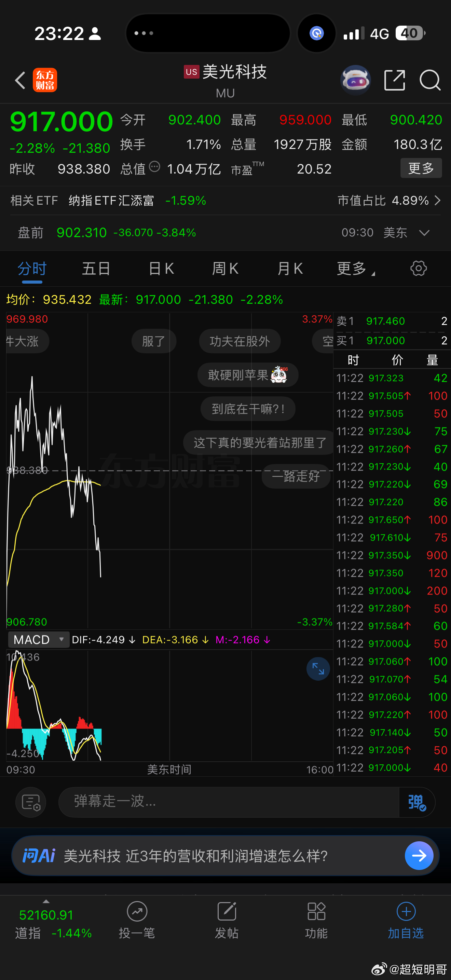Tap the US market flag badge
Image resolution: width=451 pixels, height=980 pixels.
click(x=191, y=71)
